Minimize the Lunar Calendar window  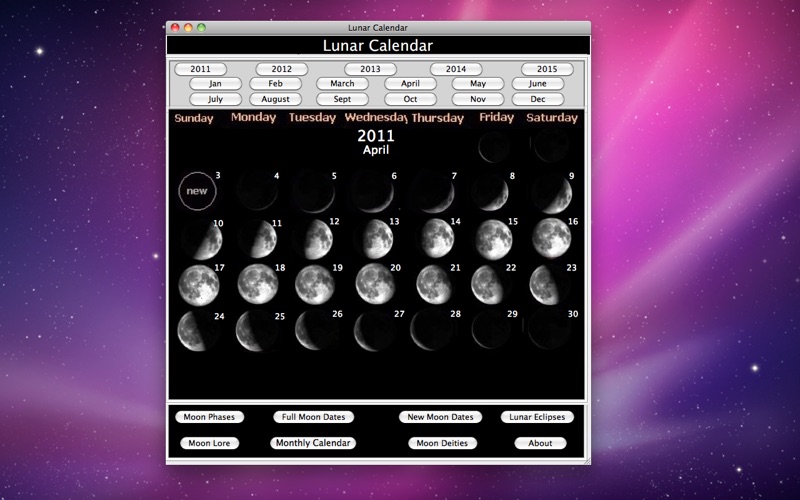(x=188, y=28)
